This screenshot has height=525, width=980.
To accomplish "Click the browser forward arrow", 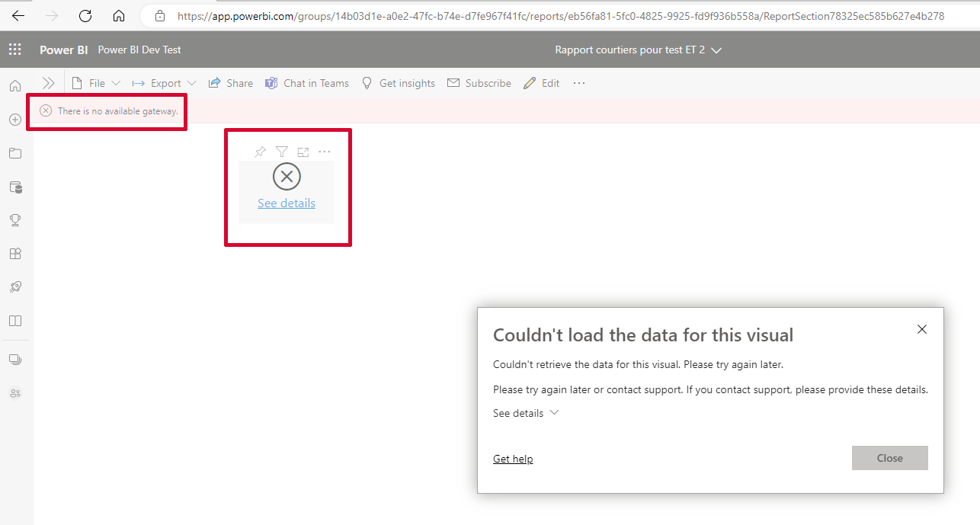I will (52, 15).
